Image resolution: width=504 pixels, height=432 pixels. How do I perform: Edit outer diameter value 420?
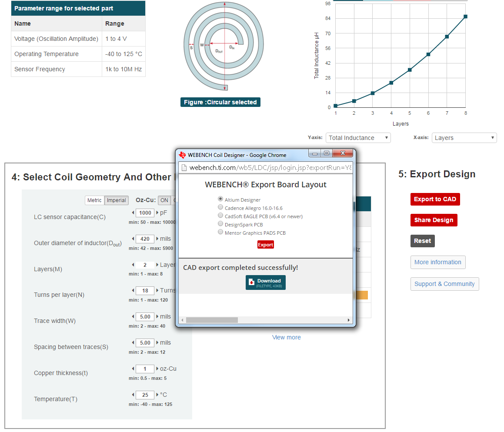tap(145, 239)
